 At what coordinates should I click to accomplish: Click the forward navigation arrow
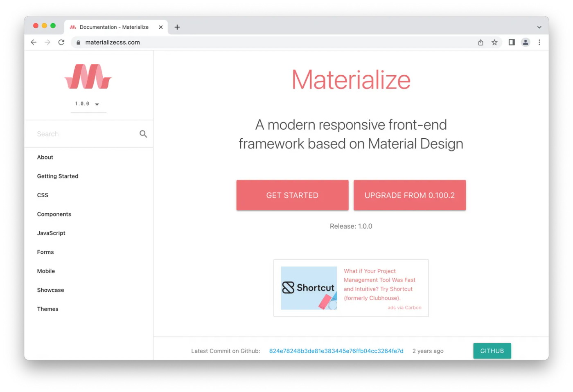click(47, 42)
